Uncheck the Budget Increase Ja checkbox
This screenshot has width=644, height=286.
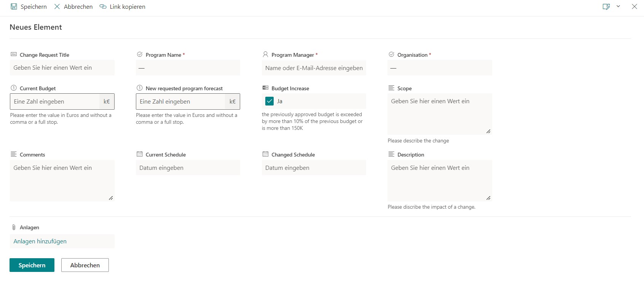click(269, 101)
